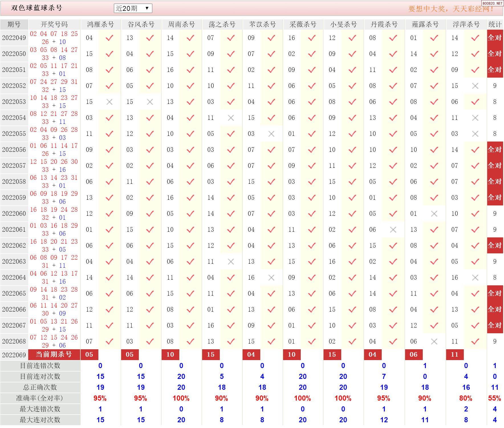The width and height of the screenshot is (504, 428).
Task: Click the 谷风杀号 column header
Action: coord(141,25)
